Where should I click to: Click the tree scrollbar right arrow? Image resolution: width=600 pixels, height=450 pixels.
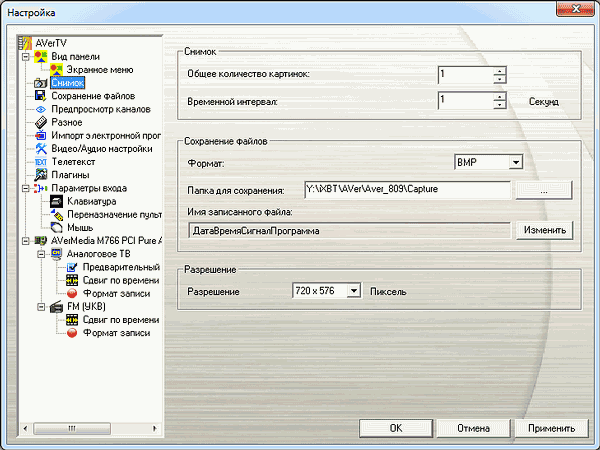155,428
